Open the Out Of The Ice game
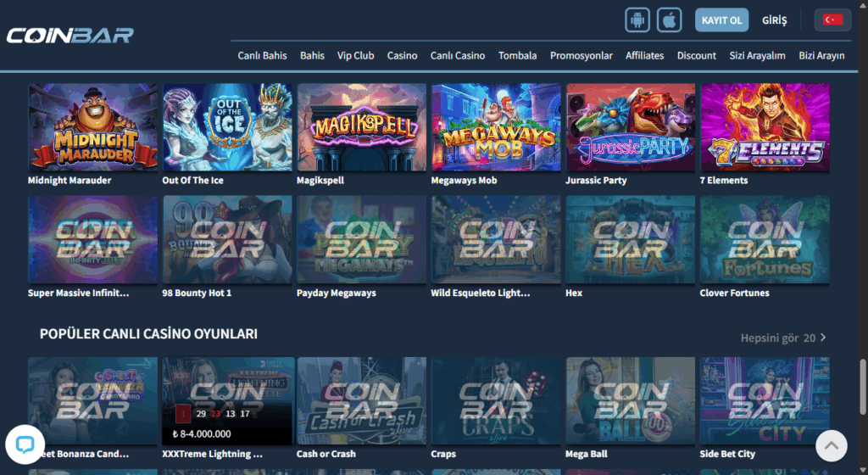 pyautogui.click(x=227, y=127)
